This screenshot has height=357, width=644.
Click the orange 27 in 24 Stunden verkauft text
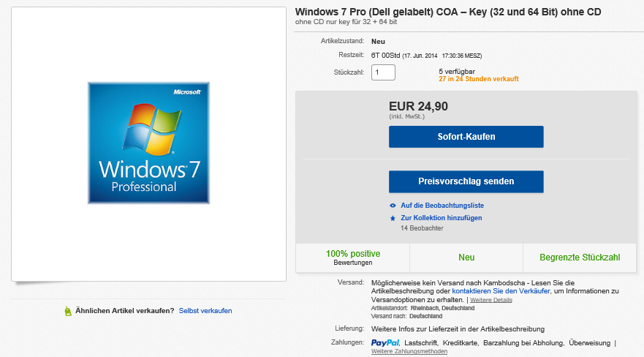pos(479,79)
